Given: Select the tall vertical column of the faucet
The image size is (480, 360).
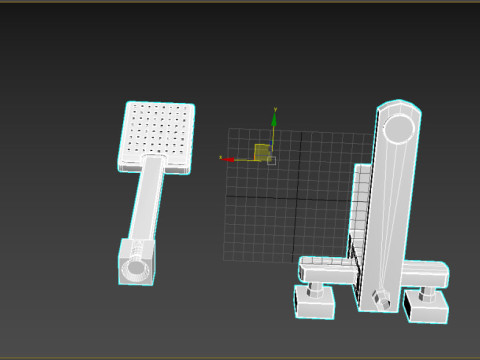Looking at the screenshot, I should point(389,207).
